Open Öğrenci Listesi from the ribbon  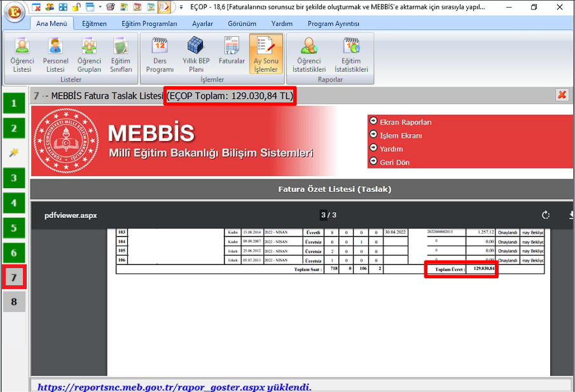pos(22,55)
